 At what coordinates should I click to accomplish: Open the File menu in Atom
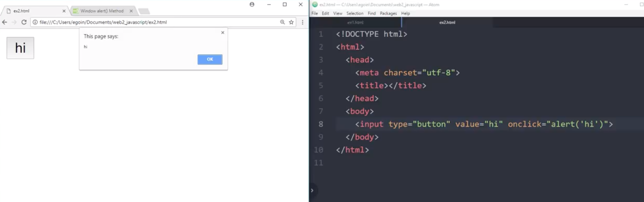click(314, 13)
